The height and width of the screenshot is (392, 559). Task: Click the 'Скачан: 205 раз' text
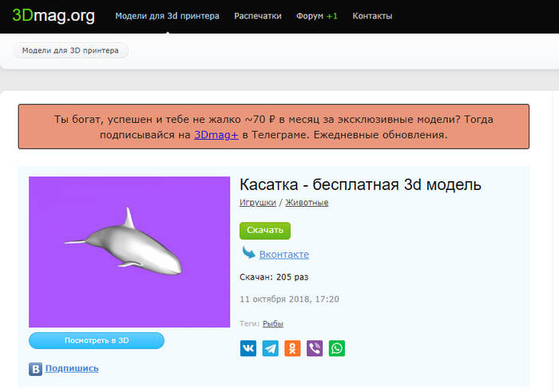274,277
